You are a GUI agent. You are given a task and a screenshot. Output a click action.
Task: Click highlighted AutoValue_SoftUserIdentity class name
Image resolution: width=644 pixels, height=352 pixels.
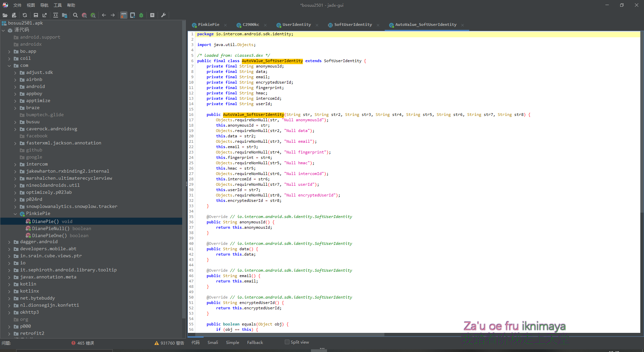[x=272, y=61]
